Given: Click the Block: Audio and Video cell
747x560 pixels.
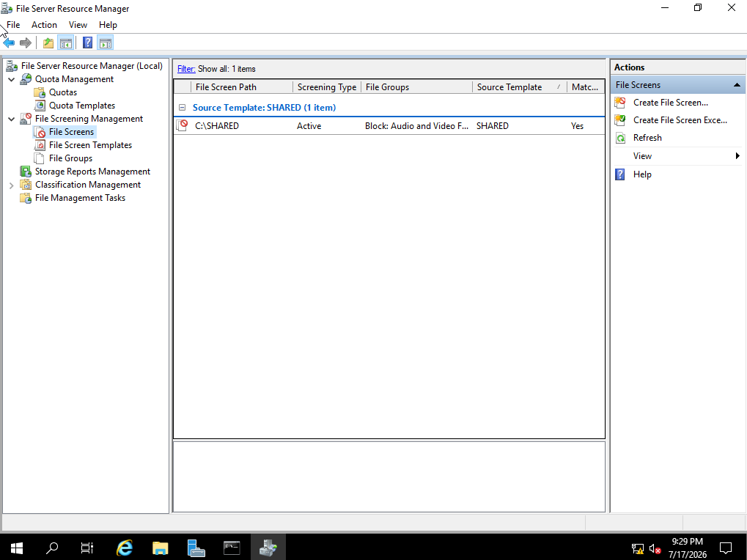Looking at the screenshot, I should click(417, 126).
